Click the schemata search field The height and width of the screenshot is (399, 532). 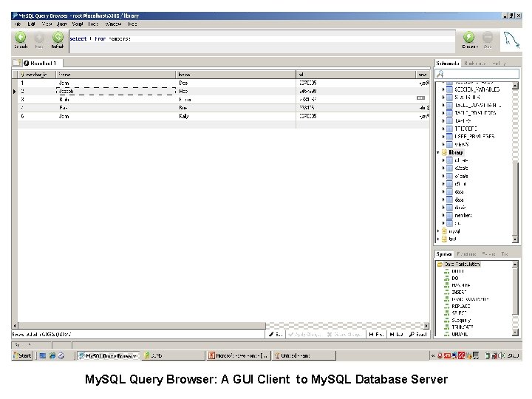(477, 74)
